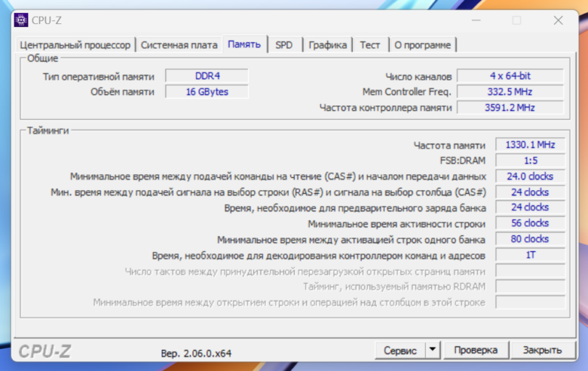
Task: Click the Минимальное время активности строки label
Action: (x=397, y=224)
